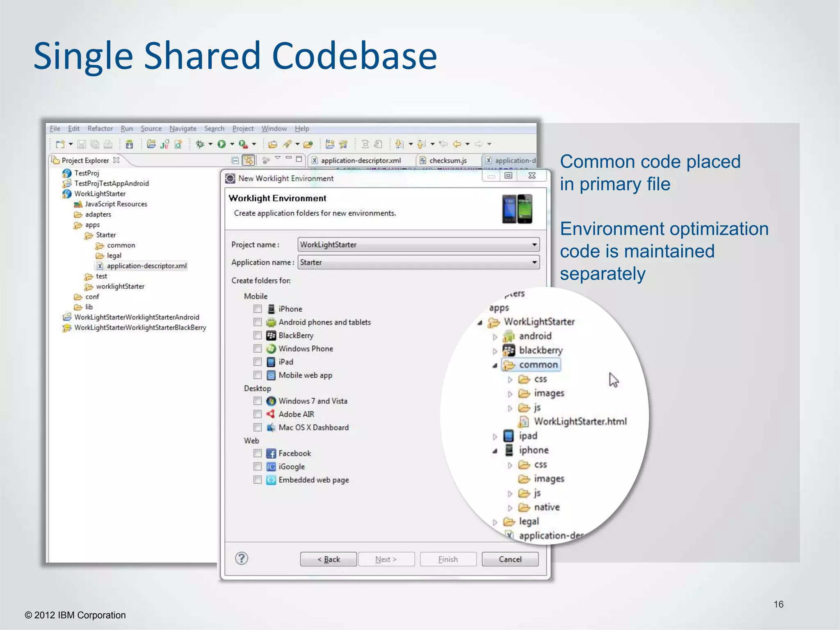Check the Mac OS X Dashboard checkbox
Image resolution: width=840 pixels, height=630 pixels.
click(258, 427)
